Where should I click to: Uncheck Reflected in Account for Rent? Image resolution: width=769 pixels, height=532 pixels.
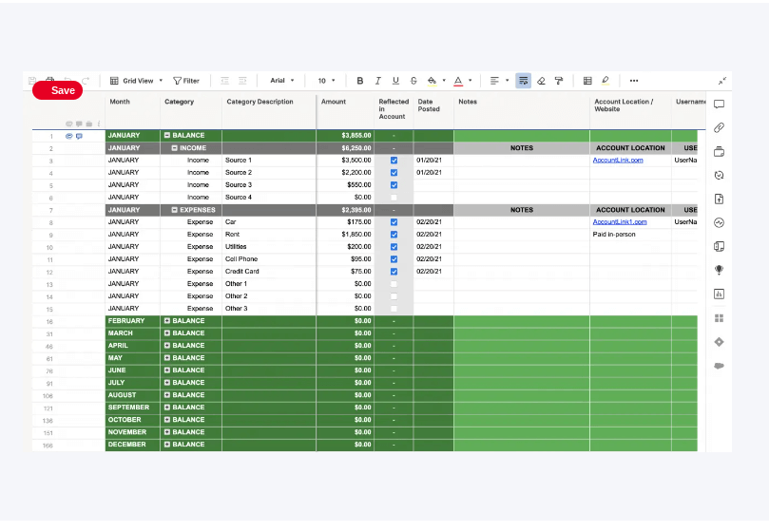pyautogui.click(x=394, y=235)
